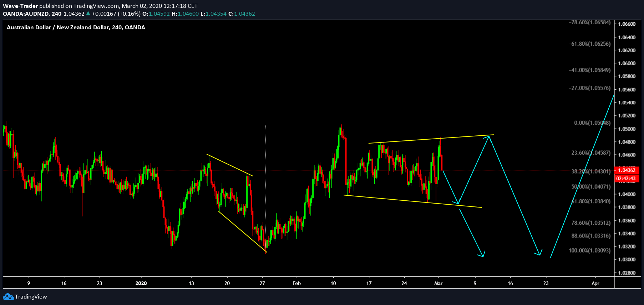
Task: Click the 1.06600 price axis tick
Action: coord(627,24)
